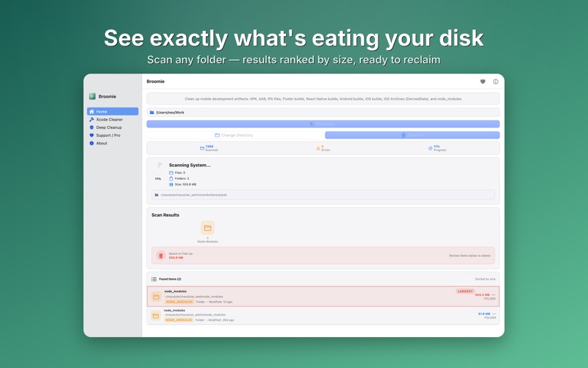The width and height of the screenshot is (588, 368).
Task: Click the Change Directory button
Action: [234, 135]
